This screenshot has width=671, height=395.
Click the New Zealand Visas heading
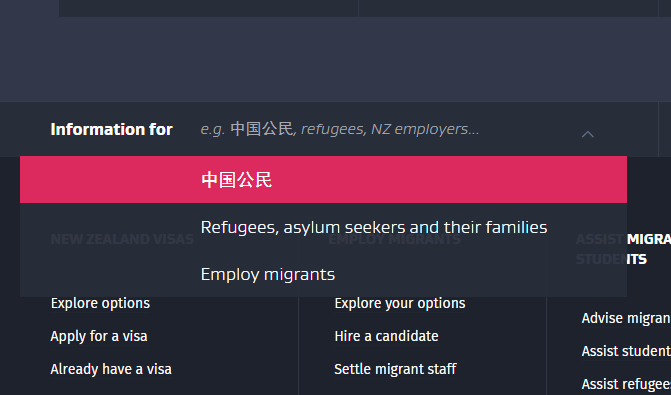122,239
